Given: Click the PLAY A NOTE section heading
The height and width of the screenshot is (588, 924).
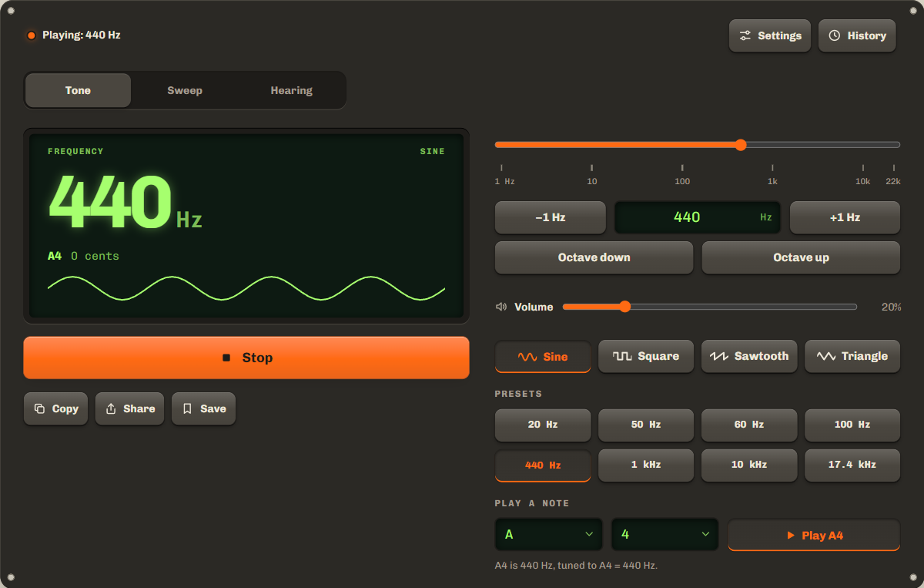Looking at the screenshot, I should (x=532, y=503).
